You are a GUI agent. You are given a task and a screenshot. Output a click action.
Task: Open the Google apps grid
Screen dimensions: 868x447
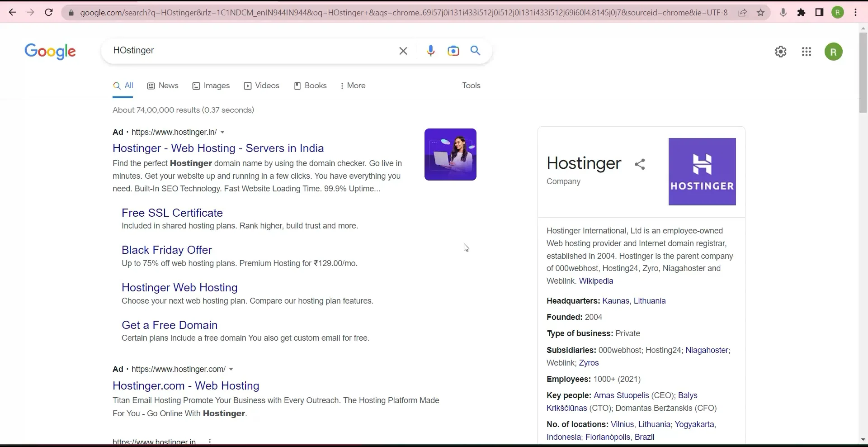tap(807, 52)
